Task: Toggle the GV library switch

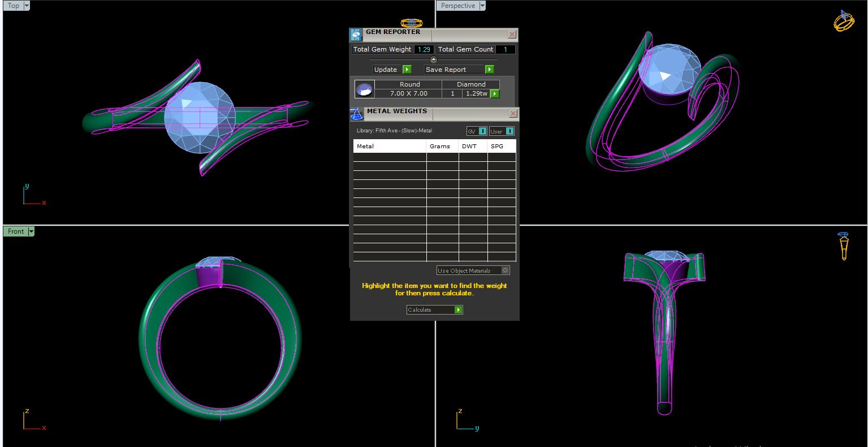Action: [482, 131]
